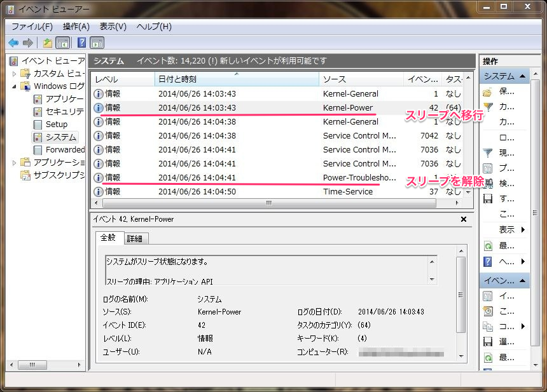
Task: Click the attach task clock icon
Action: (488, 311)
